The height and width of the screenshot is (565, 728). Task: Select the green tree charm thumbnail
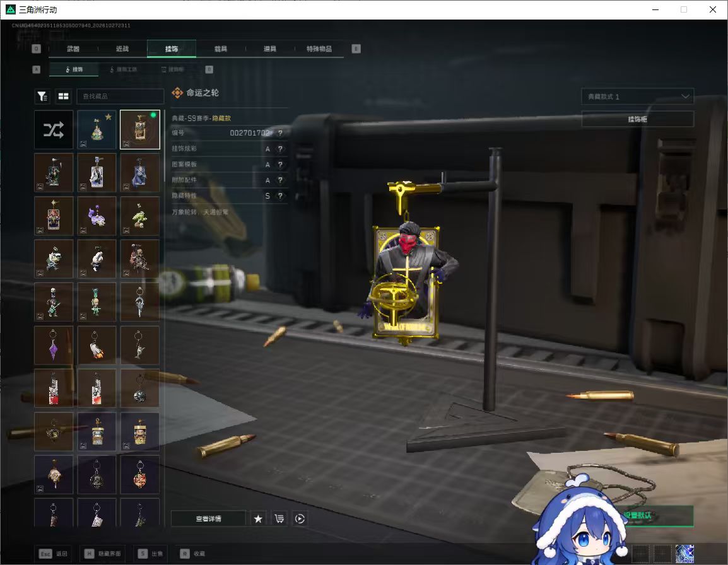click(x=140, y=216)
